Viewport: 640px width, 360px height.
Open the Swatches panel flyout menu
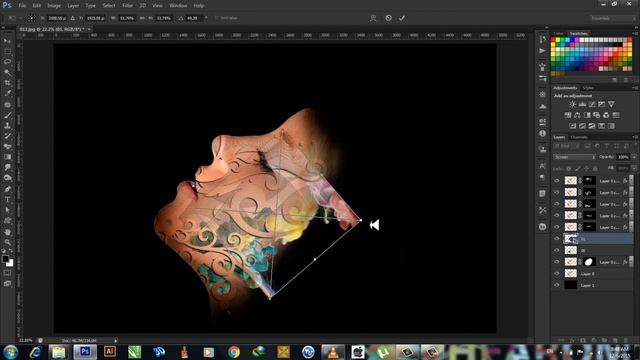click(635, 33)
